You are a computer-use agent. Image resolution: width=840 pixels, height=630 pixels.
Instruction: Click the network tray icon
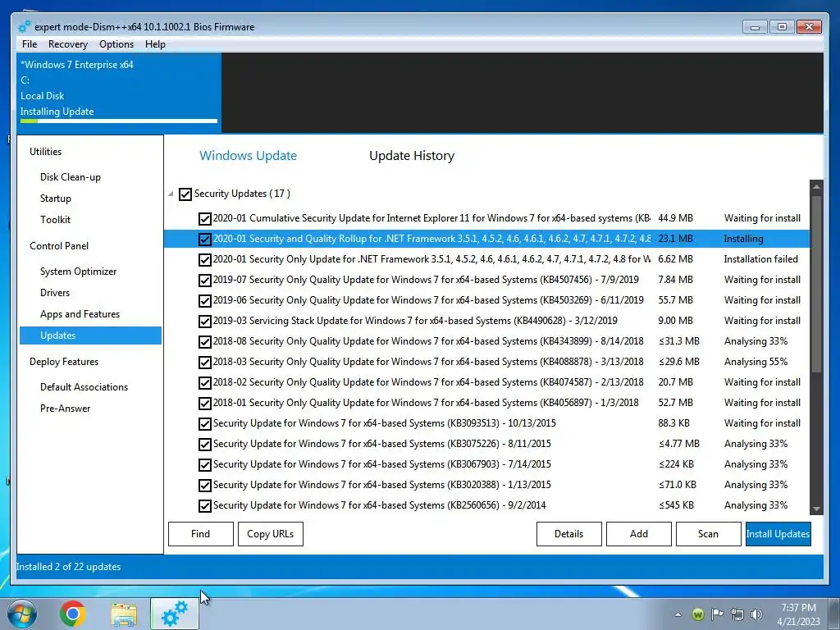click(737, 614)
